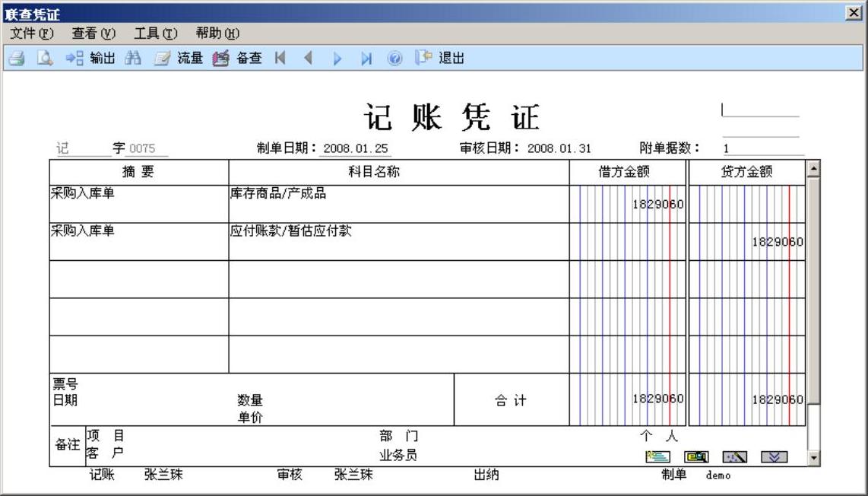868x496 pixels.
Task: Select 库存商品/产成品 account cell
Action: click(x=398, y=204)
